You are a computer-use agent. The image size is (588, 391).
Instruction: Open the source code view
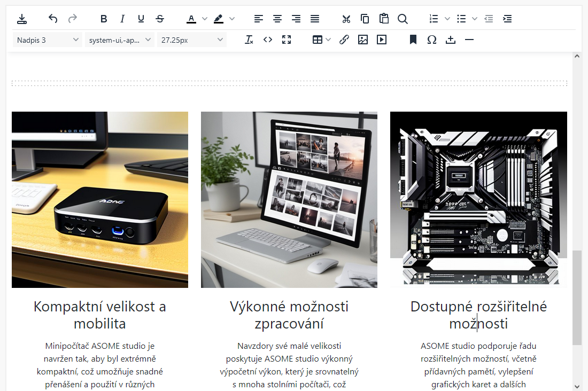[268, 40]
